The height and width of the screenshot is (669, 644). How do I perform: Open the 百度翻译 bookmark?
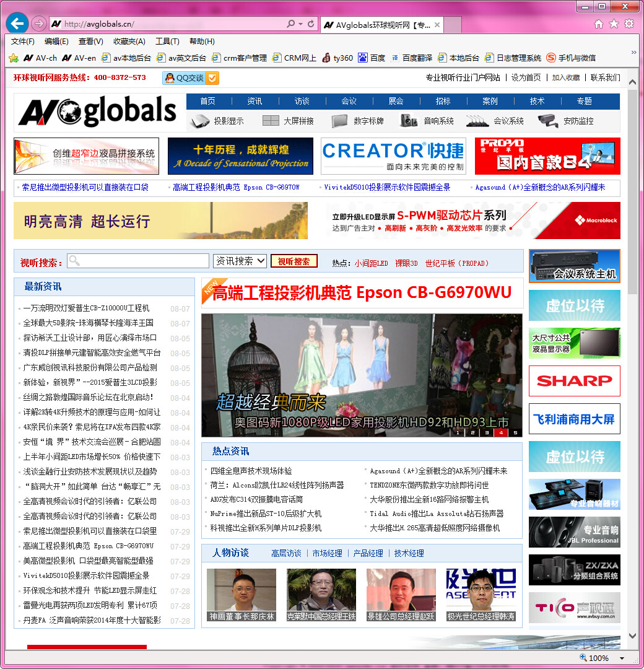(412, 58)
